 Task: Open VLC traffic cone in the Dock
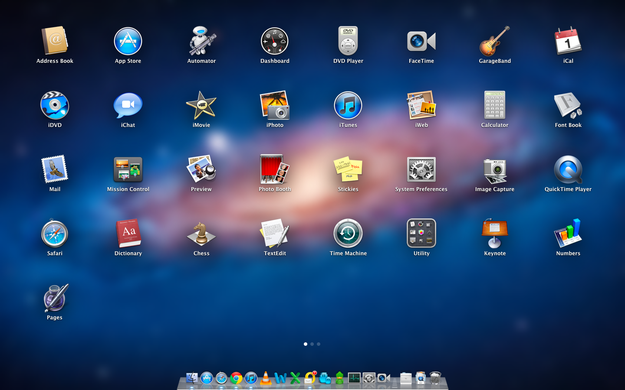click(266, 378)
